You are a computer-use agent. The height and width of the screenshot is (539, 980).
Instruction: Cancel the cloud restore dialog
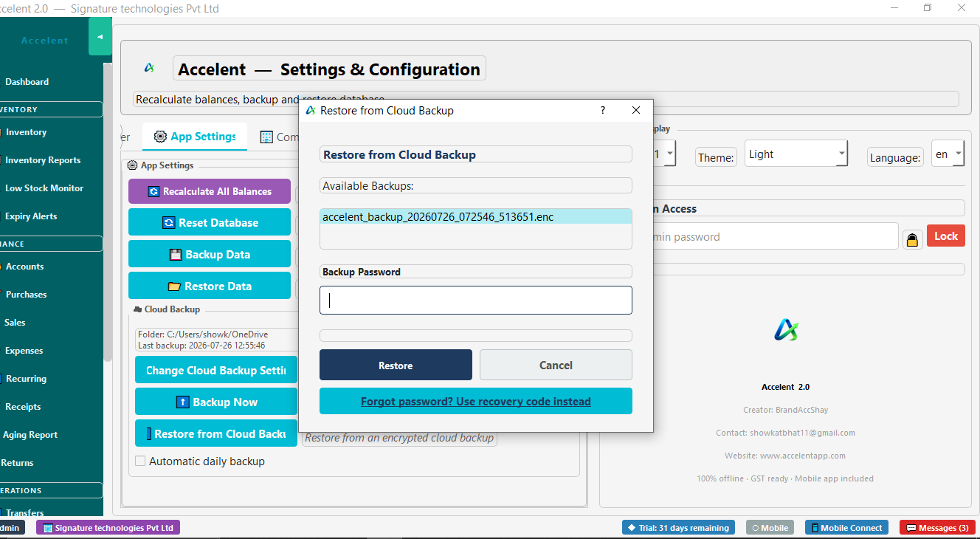click(556, 365)
